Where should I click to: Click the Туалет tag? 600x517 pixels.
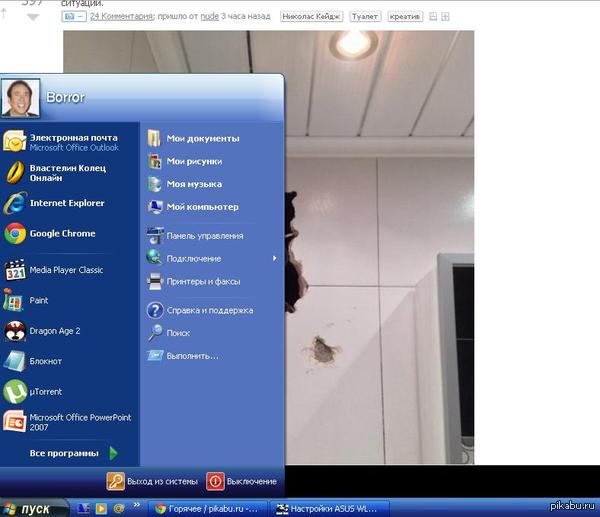tap(365, 16)
